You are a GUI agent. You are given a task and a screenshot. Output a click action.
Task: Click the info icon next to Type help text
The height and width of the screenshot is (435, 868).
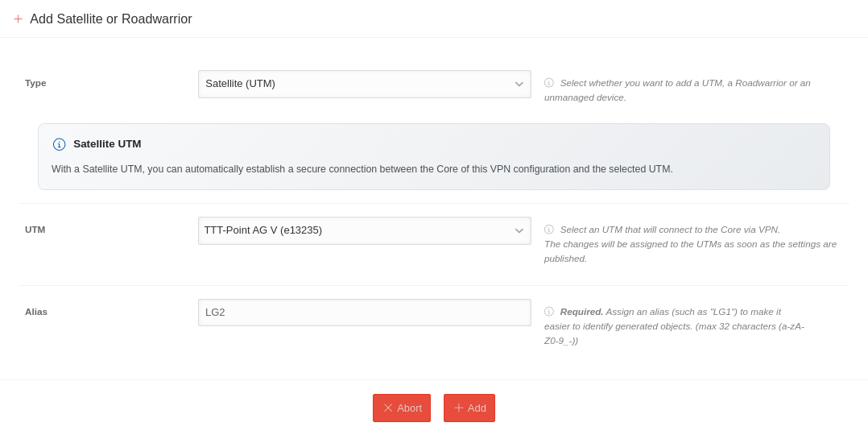click(x=549, y=83)
